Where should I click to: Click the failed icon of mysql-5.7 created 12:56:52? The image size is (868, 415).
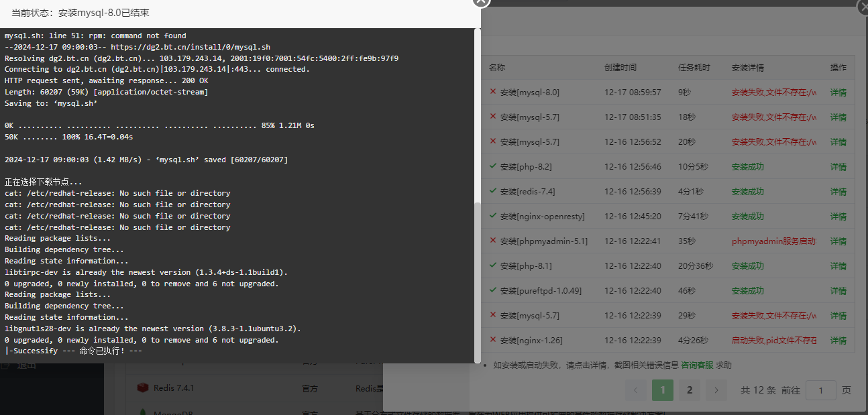(493, 141)
